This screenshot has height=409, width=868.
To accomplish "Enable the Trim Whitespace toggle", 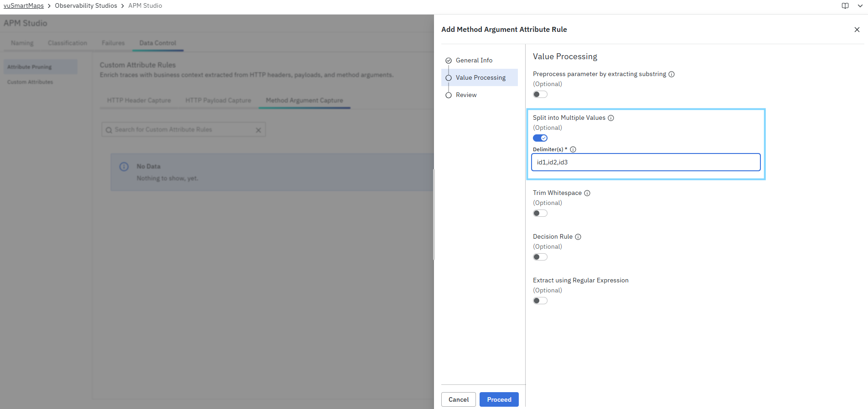I will pos(540,213).
